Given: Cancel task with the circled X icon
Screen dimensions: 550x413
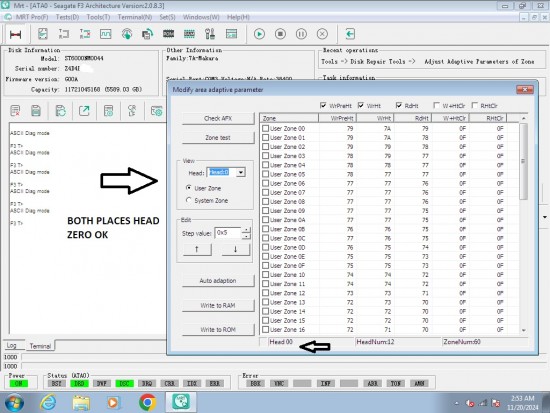Looking at the screenshot, I should tap(322, 34).
